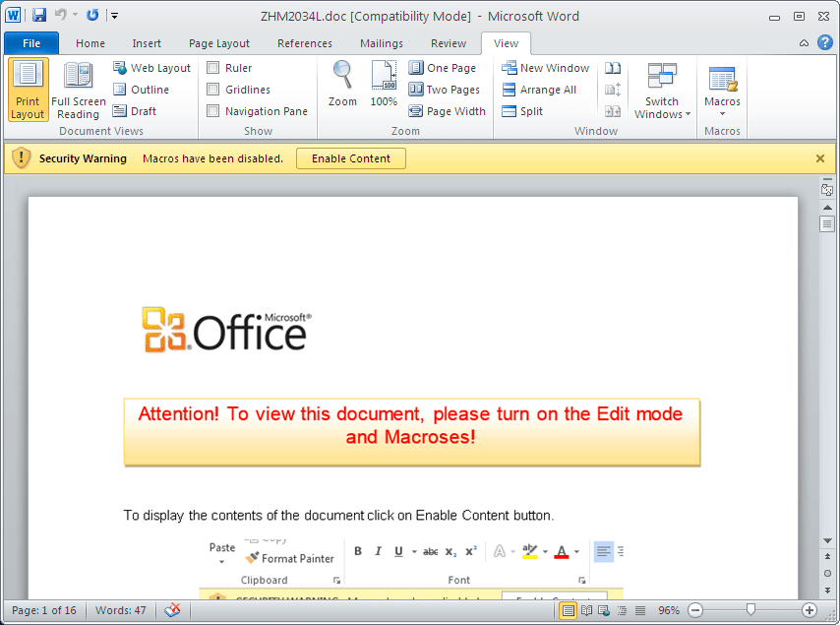Switch to Draft view
Image resolution: width=840 pixels, height=625 pixels.
click(135, 111)
